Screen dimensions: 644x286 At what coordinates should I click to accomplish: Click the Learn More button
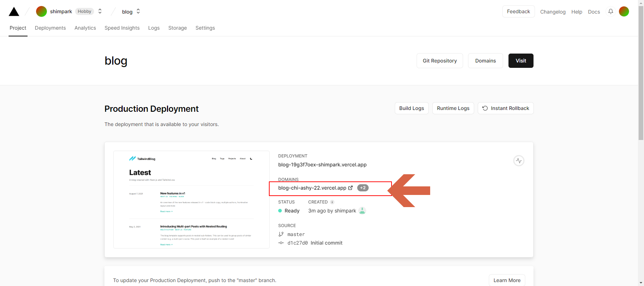(507, 280)
